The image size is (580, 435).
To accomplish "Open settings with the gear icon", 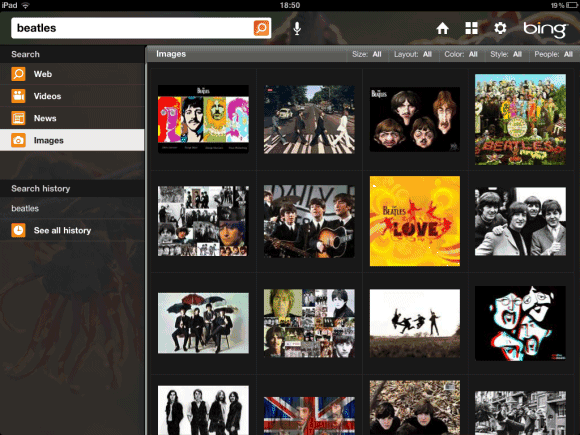I will [500, 28].
